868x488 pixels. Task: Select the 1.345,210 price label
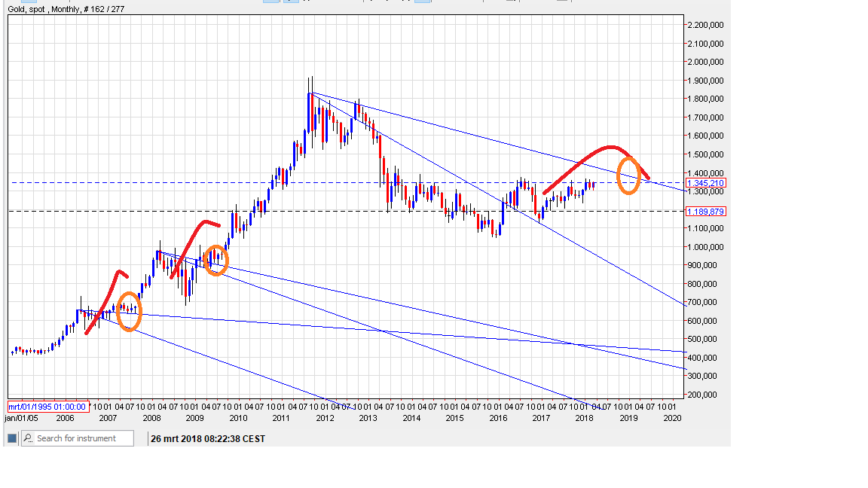tap(706, 183)
